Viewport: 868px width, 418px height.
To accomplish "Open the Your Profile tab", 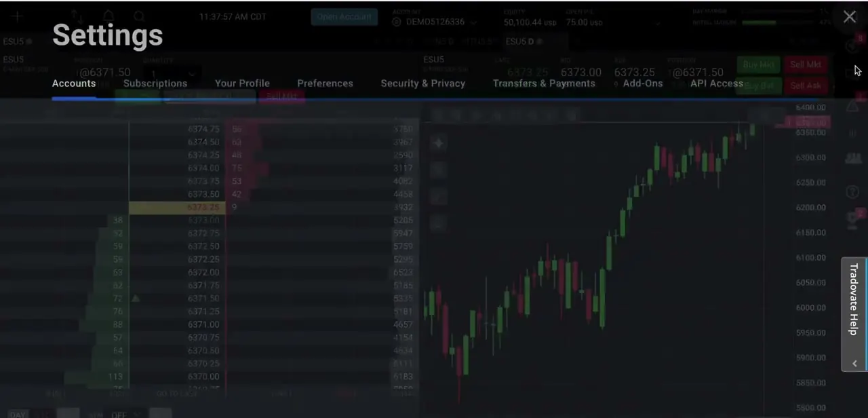I will tap(242, 83).
